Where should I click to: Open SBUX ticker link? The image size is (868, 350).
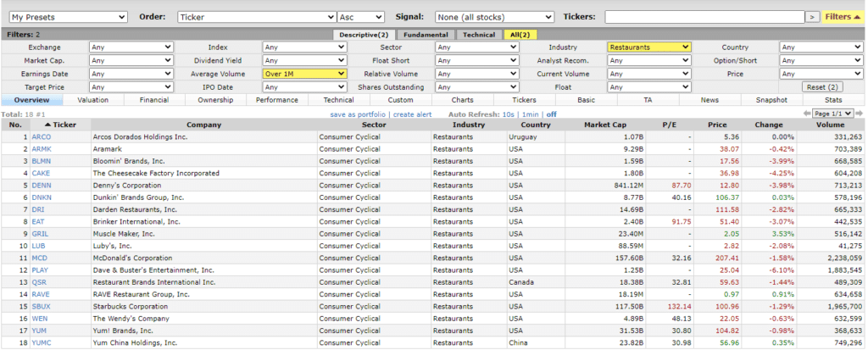(41, 307)
